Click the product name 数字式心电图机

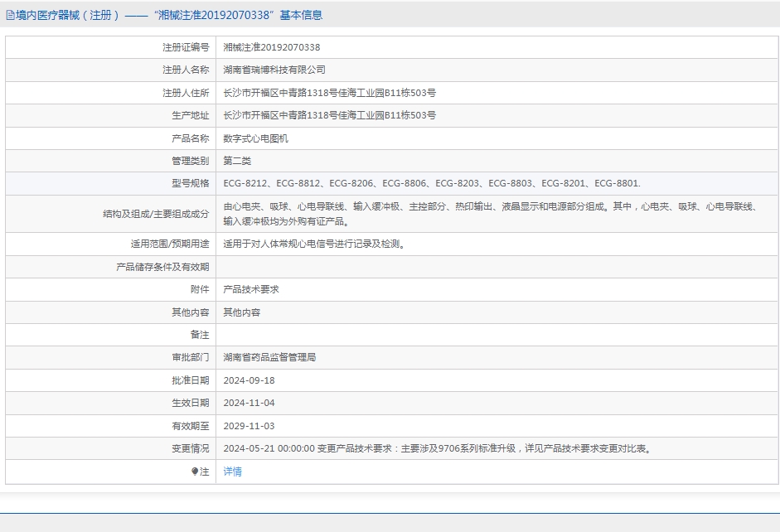[255, 138]
